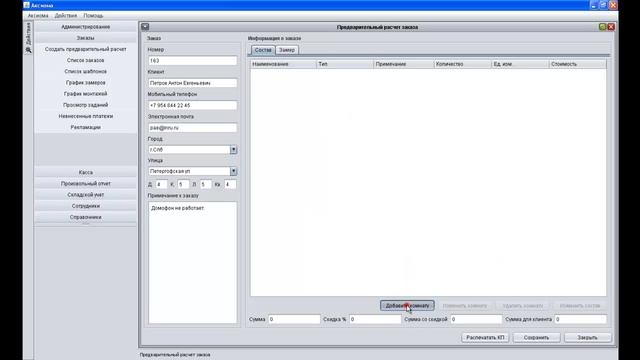Viewport: 640px width, 360px height.
Task: Click the Наименование column header
Action: [283, 64]
